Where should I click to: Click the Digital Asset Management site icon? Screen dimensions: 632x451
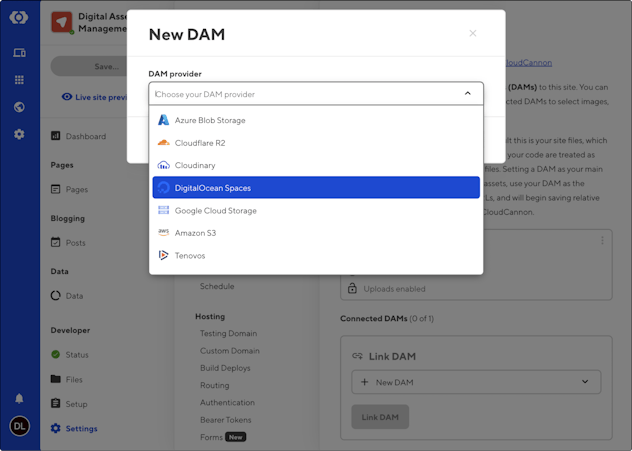62,22
